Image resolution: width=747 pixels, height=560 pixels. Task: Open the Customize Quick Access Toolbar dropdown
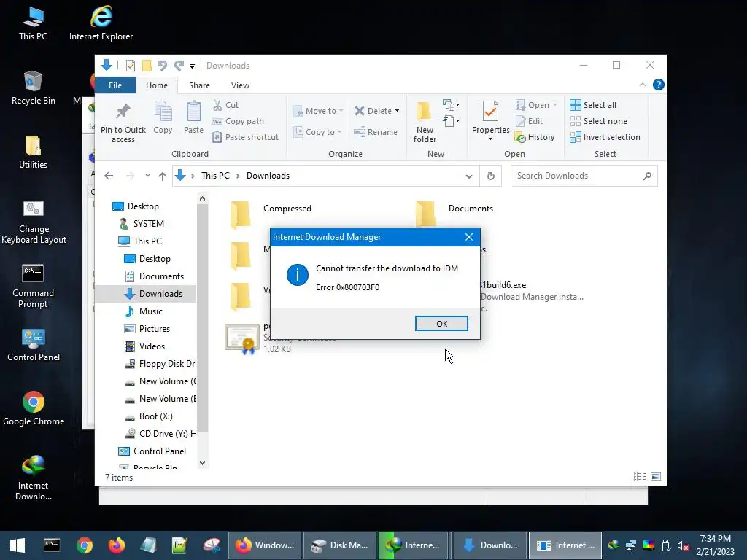pyautogui.click(x=192, y=66)
